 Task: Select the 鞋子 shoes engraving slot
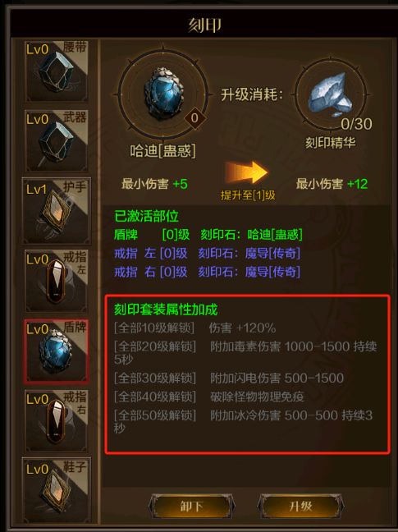click(57, 491)
